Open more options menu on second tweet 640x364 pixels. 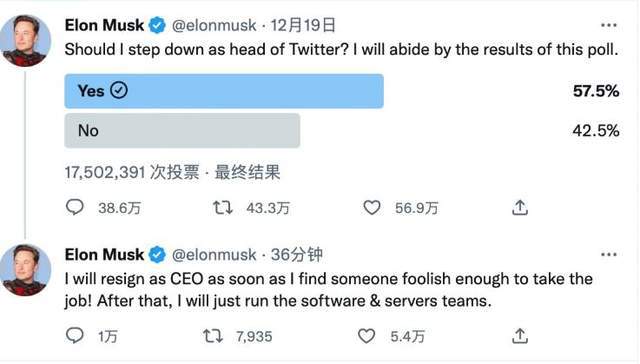[x=609, y=255]
